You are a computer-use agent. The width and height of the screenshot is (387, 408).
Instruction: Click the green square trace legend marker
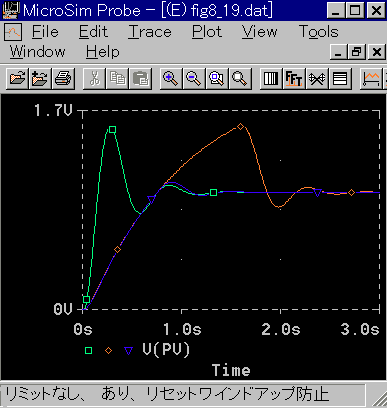pyautogui.click(x=88, y=350)
